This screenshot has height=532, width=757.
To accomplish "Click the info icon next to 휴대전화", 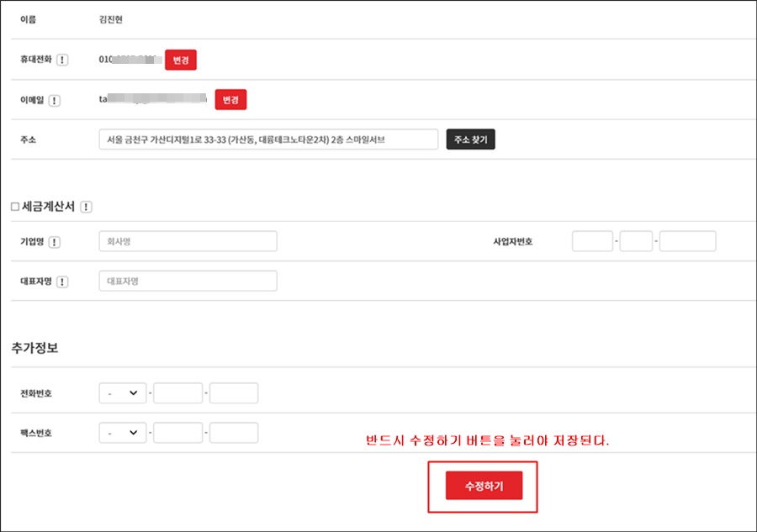I will click(x=62, y=60).
